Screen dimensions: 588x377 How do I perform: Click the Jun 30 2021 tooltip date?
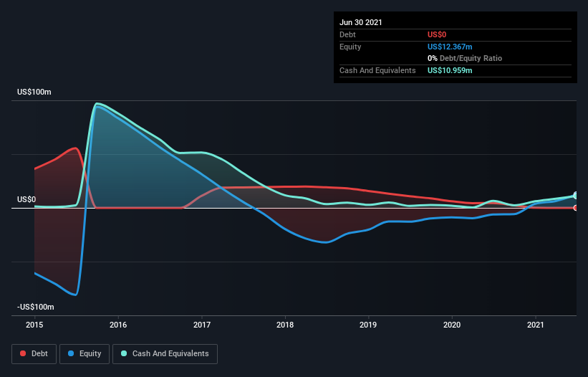point(361,22)
